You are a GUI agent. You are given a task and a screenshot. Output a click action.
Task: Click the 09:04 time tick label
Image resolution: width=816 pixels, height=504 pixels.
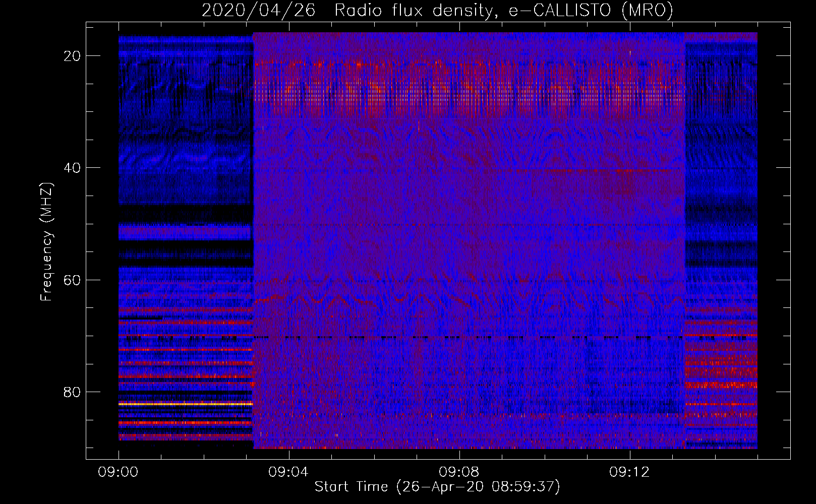point(288,472)
